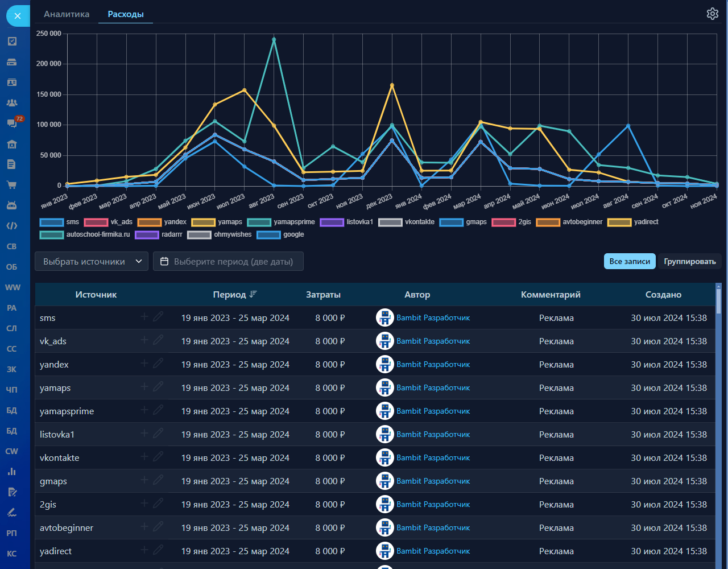The height and width of the screenshot is (569, 728).
Task: Click the plus icon in the sms row
Action: (144, 316)
